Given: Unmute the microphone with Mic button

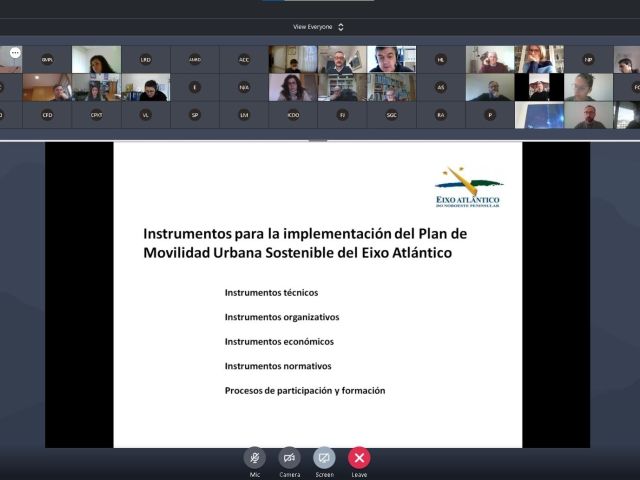Looking at the screenshot, I should 255,457.
